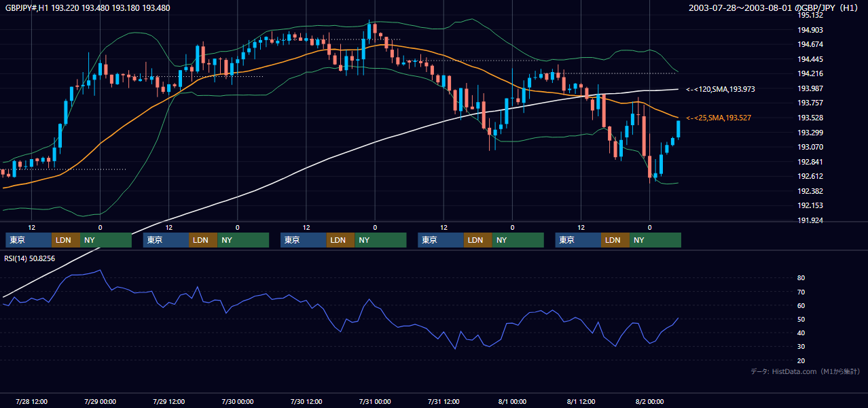Screen dimensions: 868x408
Task: Click the 東京 session block above 7/28 12:00
Action: [29, 240]
